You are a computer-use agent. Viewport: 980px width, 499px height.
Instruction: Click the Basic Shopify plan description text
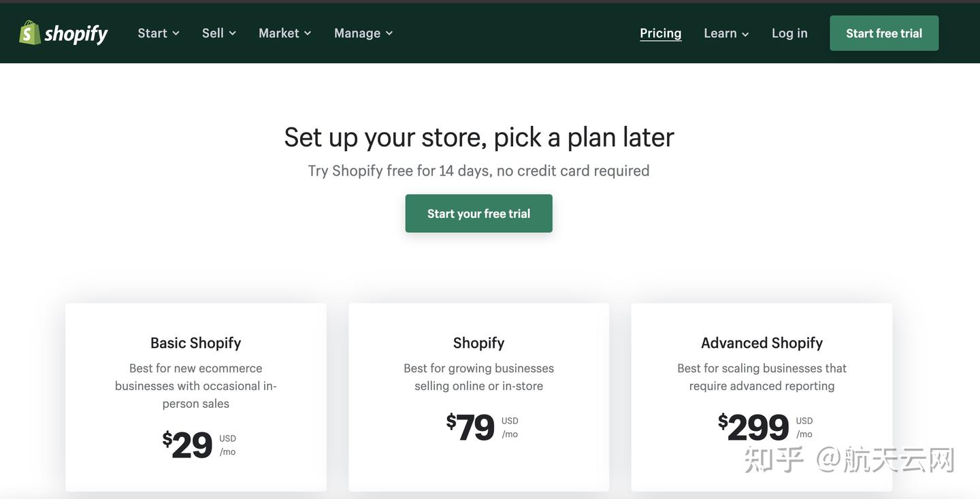[x=195, y=385]
